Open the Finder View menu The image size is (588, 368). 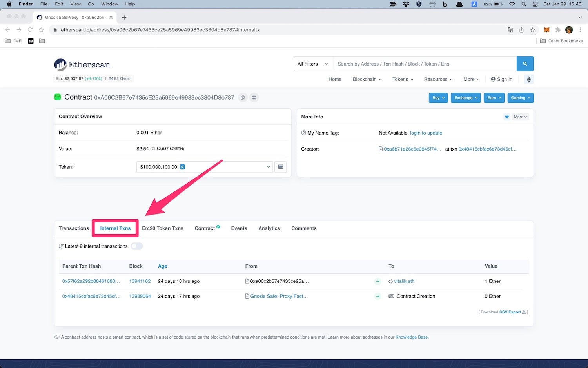(75, 4)
